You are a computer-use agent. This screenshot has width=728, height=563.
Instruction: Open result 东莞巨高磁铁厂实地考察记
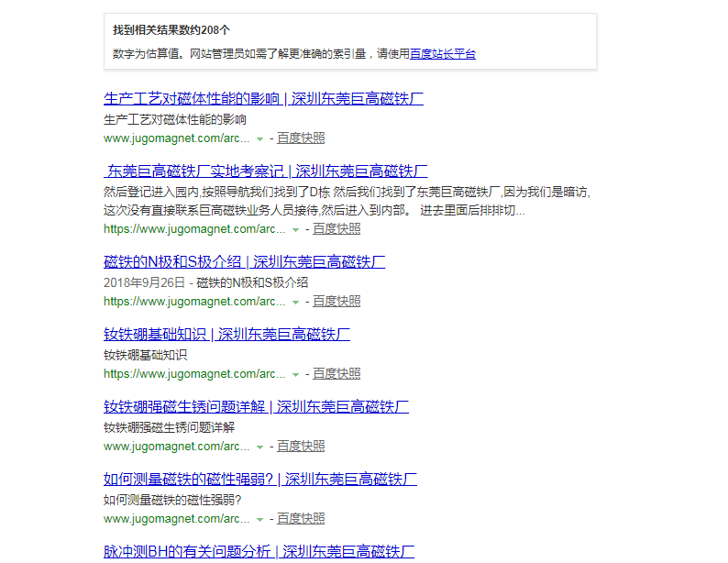tap(267, 171)
